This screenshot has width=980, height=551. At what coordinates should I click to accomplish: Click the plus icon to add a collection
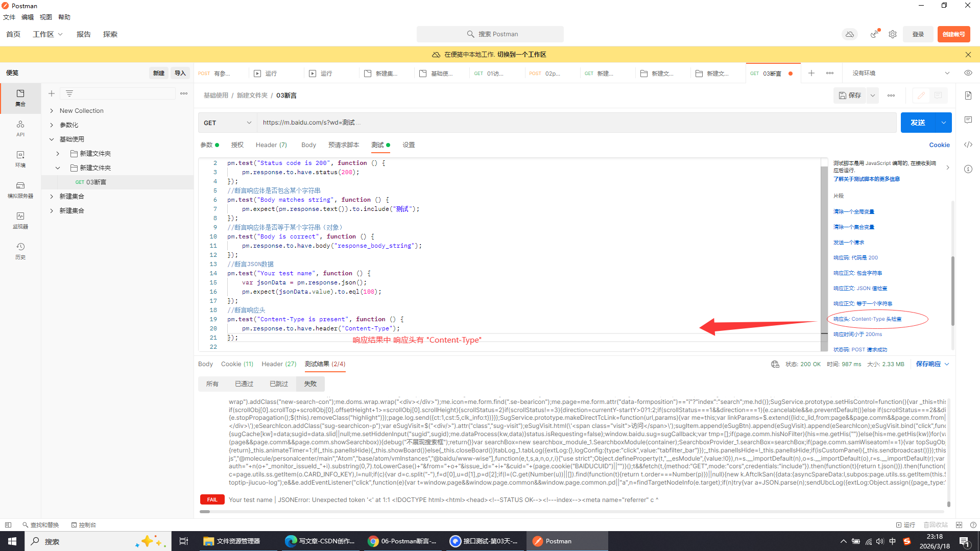pyautogui.click(x=52, y=93)
